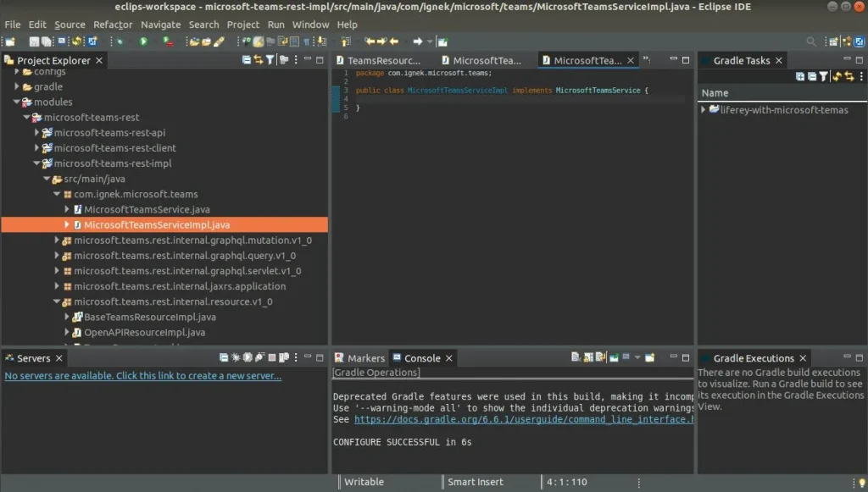
Task: Open console selection dropdown arrow
Action: point(638,357)
